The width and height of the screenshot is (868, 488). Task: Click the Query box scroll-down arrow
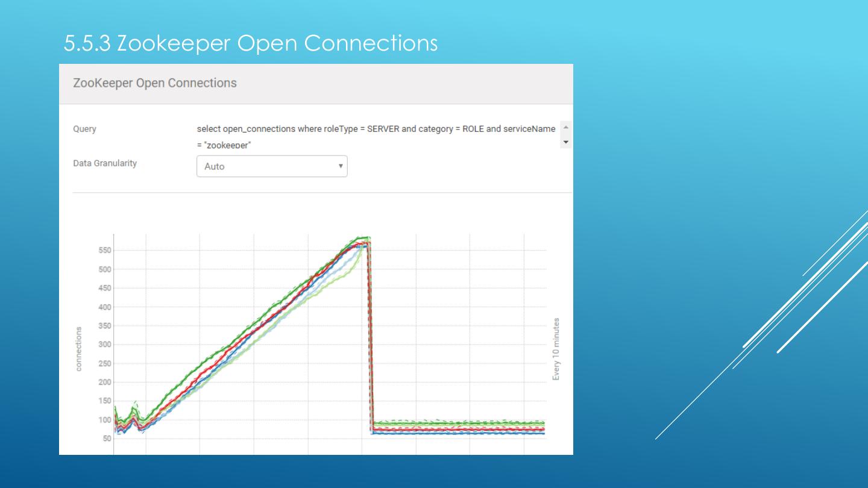click(565, 142)
